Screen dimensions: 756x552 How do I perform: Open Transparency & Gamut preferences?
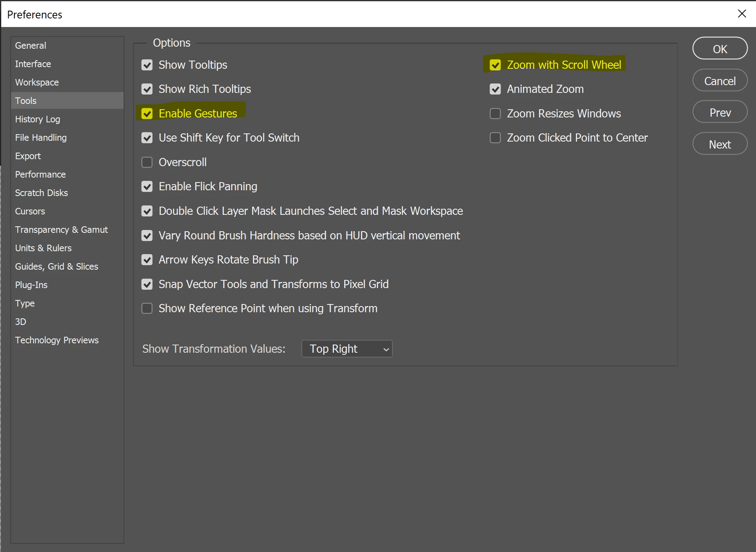67,230
